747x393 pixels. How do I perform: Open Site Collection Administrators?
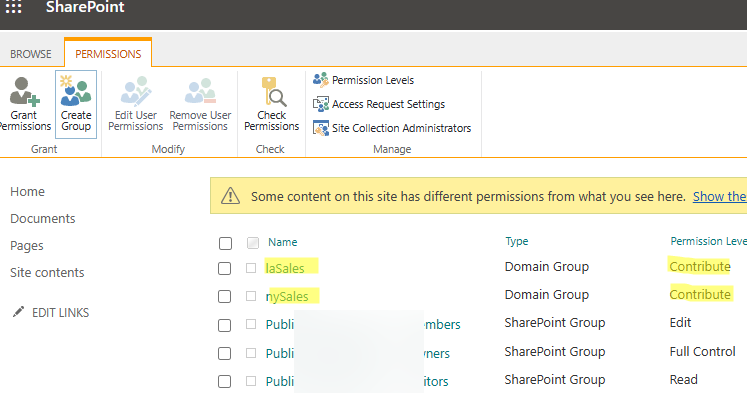pyautogui.click(x=402, y=128)
